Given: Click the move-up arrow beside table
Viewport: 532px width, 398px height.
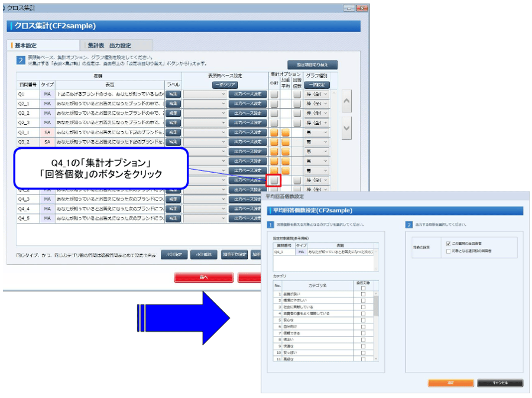Looking at the screenshot, I should point(347,101).
